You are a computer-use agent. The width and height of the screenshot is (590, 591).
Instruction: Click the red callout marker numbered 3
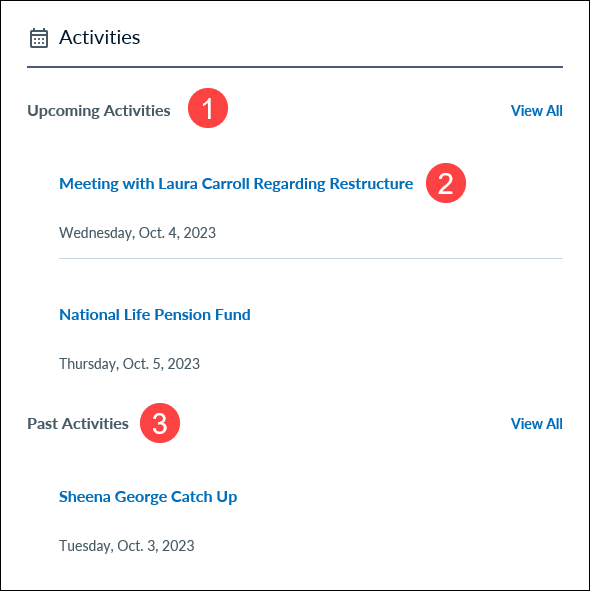[160, 423]
